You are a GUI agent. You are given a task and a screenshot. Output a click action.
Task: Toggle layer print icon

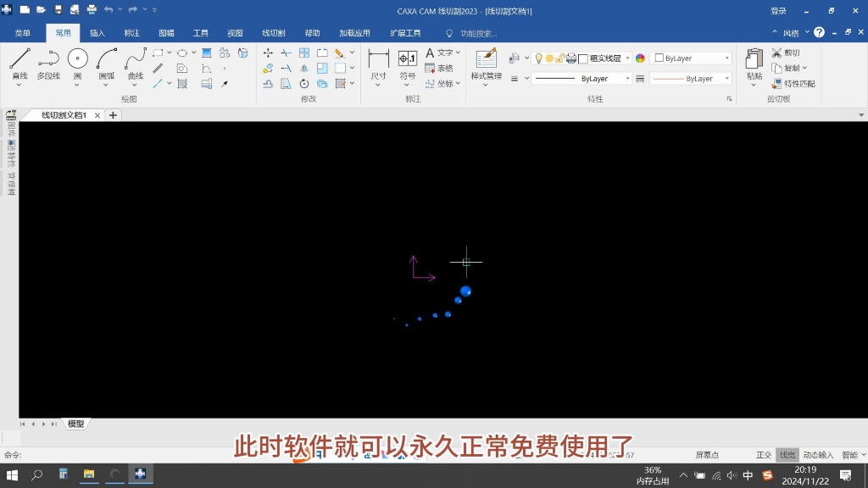(571, 58)
